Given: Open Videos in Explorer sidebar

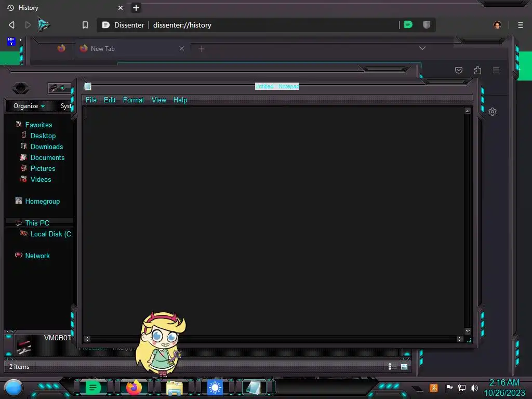Looking at the screenshot, I should point(41,179).
